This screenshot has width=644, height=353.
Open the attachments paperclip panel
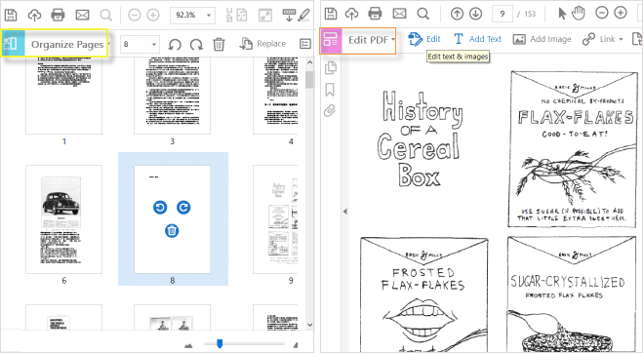coord(330,111)
